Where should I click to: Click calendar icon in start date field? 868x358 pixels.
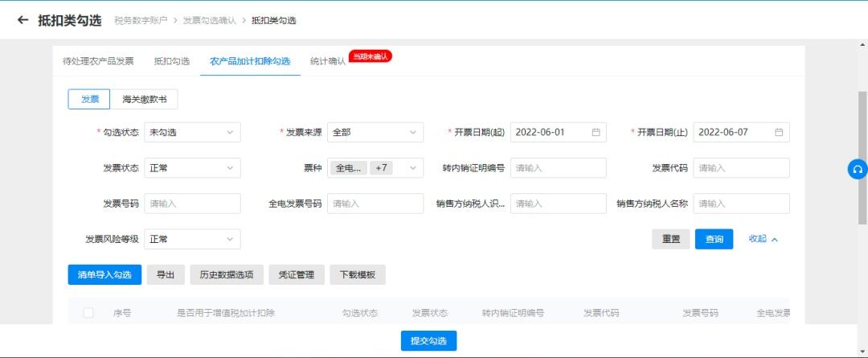coord(596,133)
